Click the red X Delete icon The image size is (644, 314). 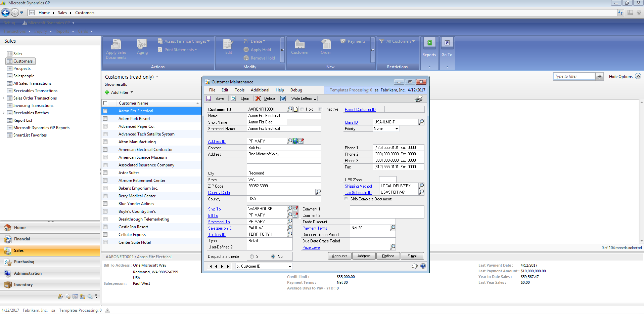pos(258,99)
